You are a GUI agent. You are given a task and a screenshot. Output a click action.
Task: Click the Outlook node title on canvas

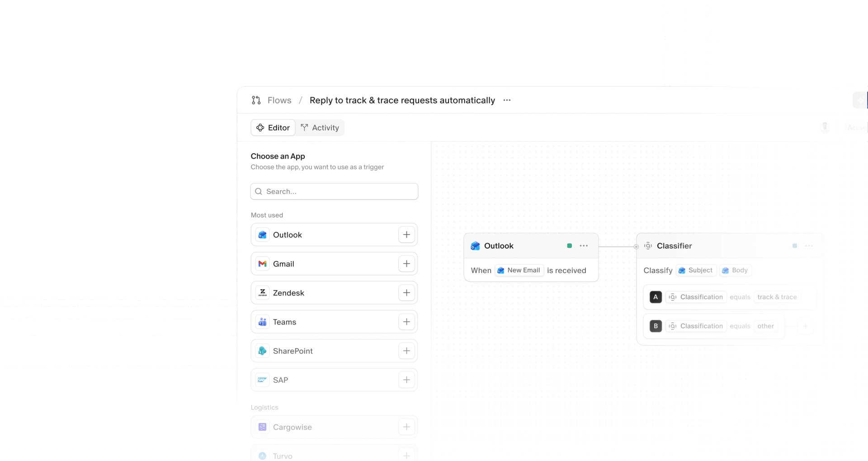pyautogui.click(x=499, y=246)
